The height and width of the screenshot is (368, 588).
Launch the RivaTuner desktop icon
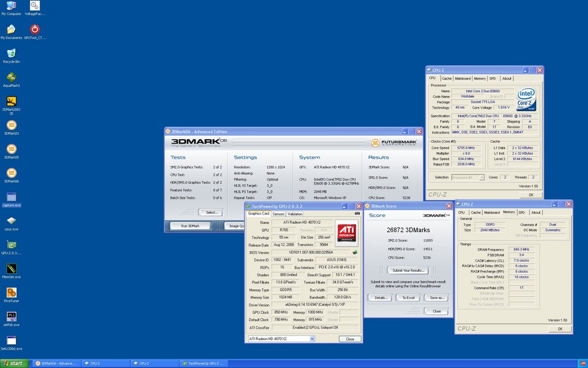point(11,296)
